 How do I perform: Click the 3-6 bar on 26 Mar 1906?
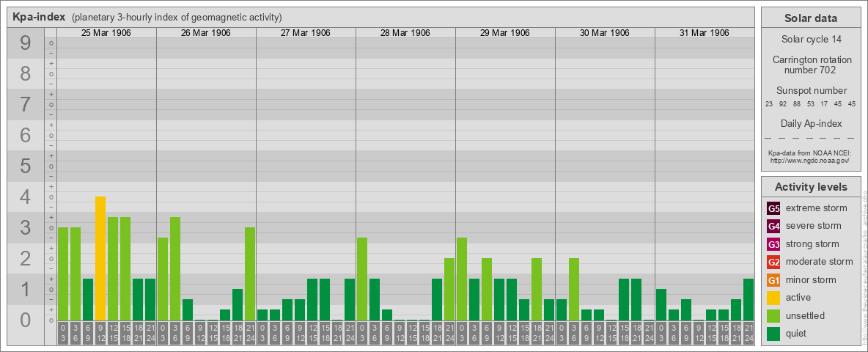coord(175,269)
